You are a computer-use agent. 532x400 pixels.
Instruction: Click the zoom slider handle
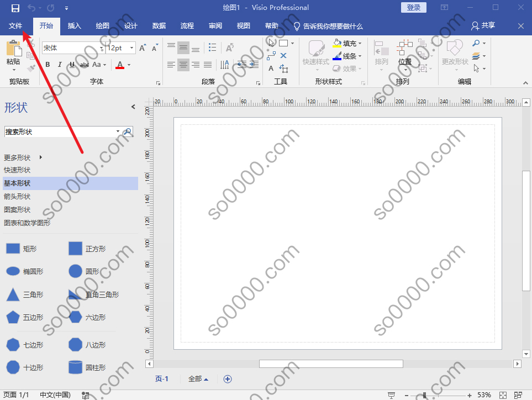pos(424,395)
